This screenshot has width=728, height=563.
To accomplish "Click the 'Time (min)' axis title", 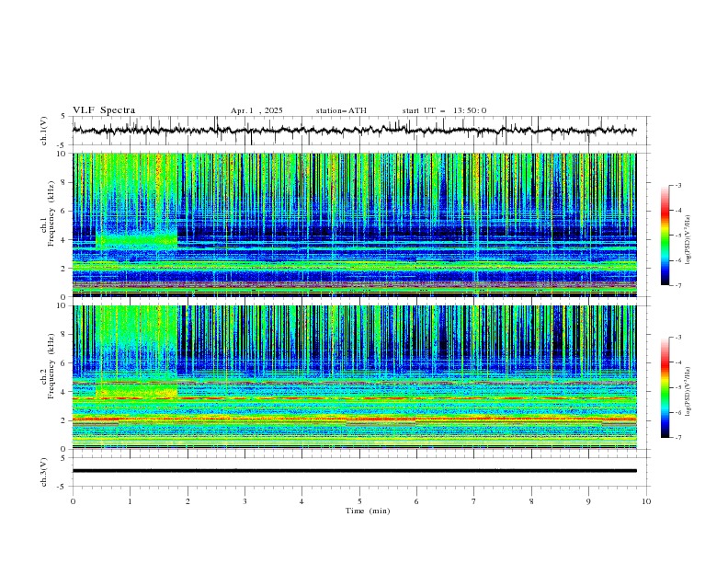I will [368, 511].
